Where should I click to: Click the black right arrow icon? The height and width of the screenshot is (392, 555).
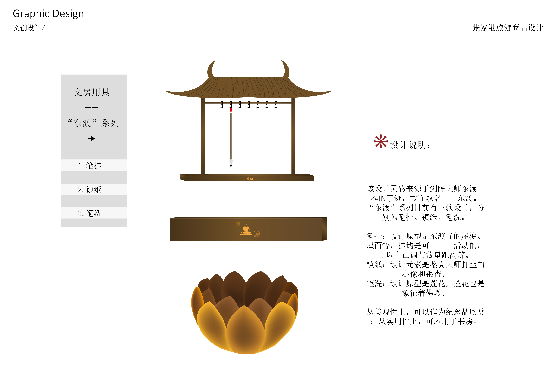[x=91, y=138]
